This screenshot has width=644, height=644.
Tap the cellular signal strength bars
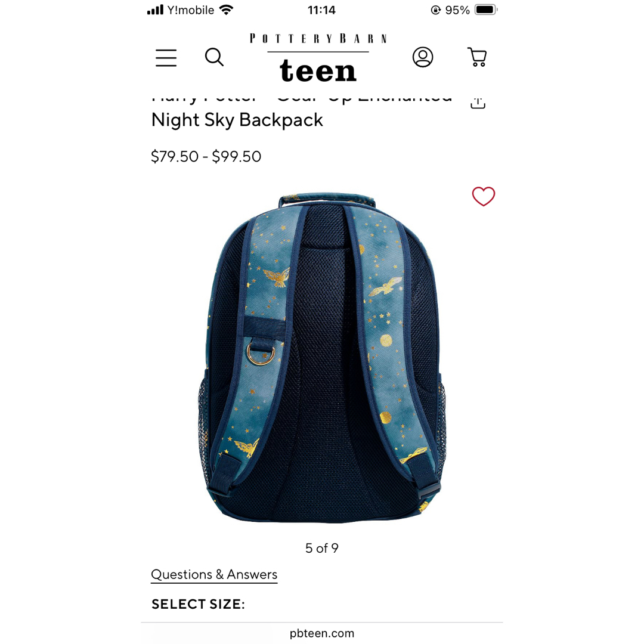point(155,10)
